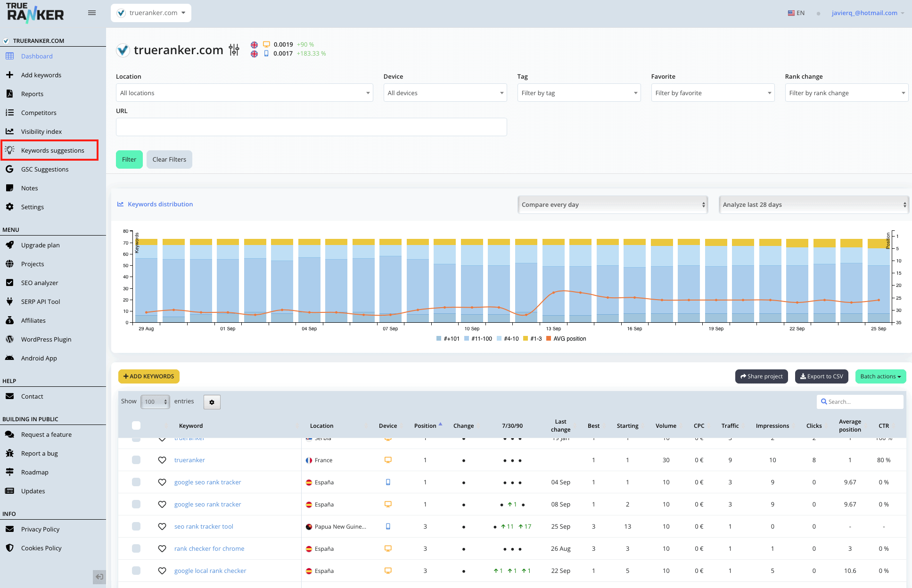
Task: Click the Share project button
Action: tap(762, 376)
